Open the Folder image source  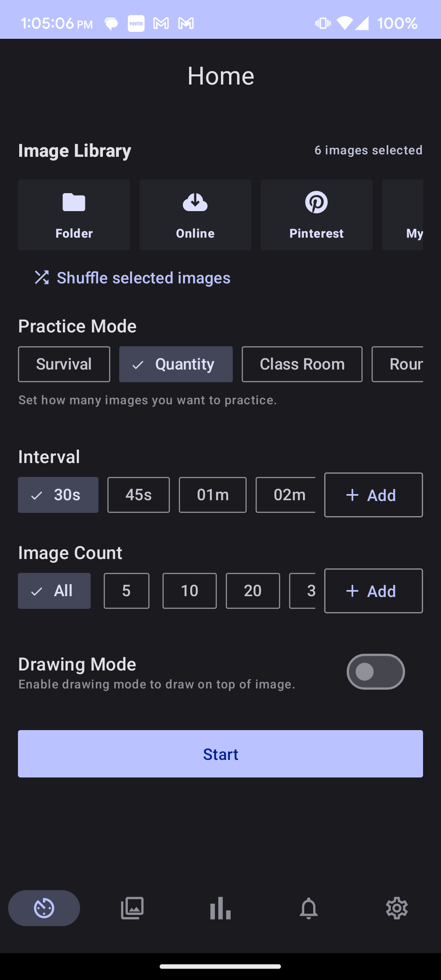point(74,215)
